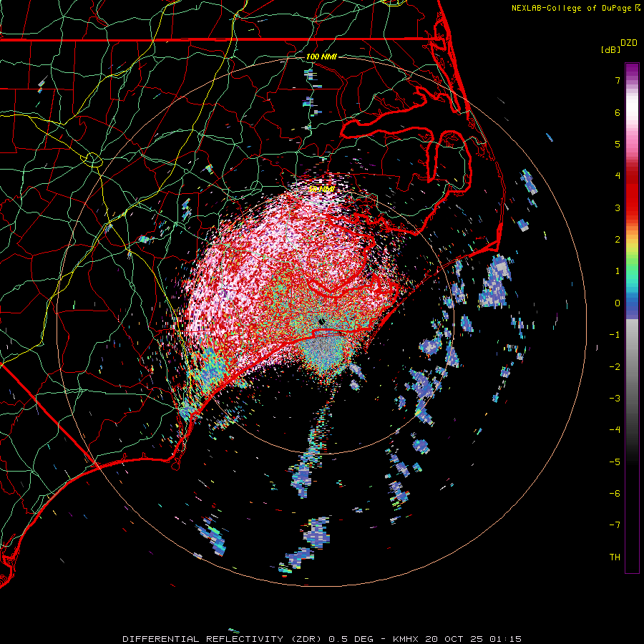
Task: Click the 01:15 timestamp text
Action: tap(504, 639)
